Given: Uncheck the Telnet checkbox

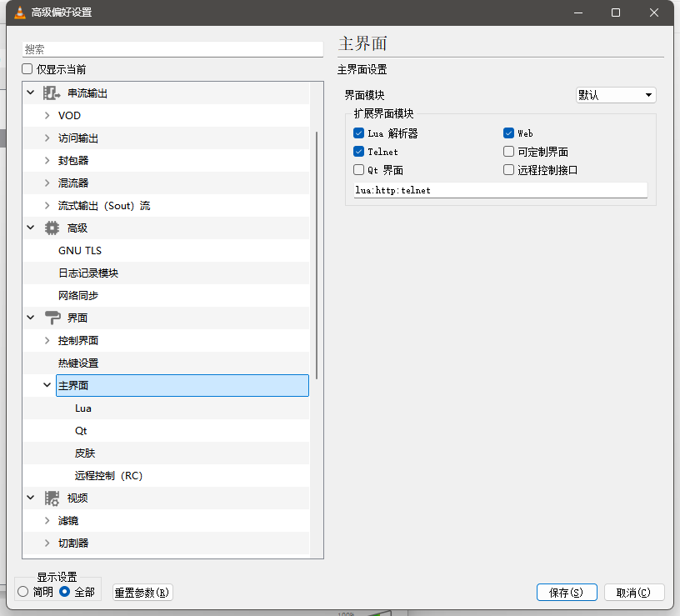Looking at the screenshot, I should click(x=358, y=152).
